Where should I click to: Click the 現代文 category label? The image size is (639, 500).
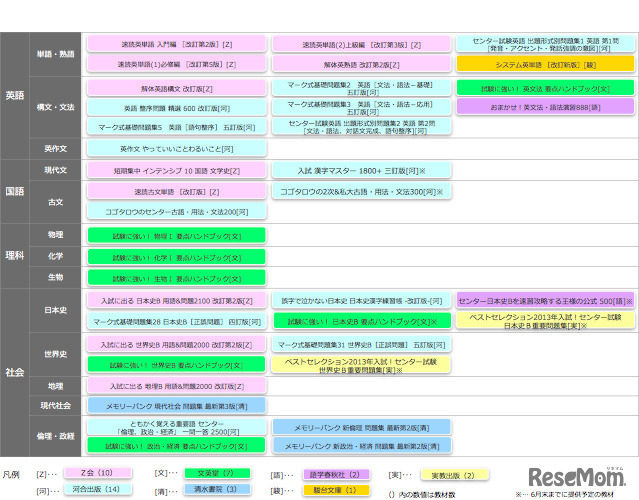click(55, 170)
